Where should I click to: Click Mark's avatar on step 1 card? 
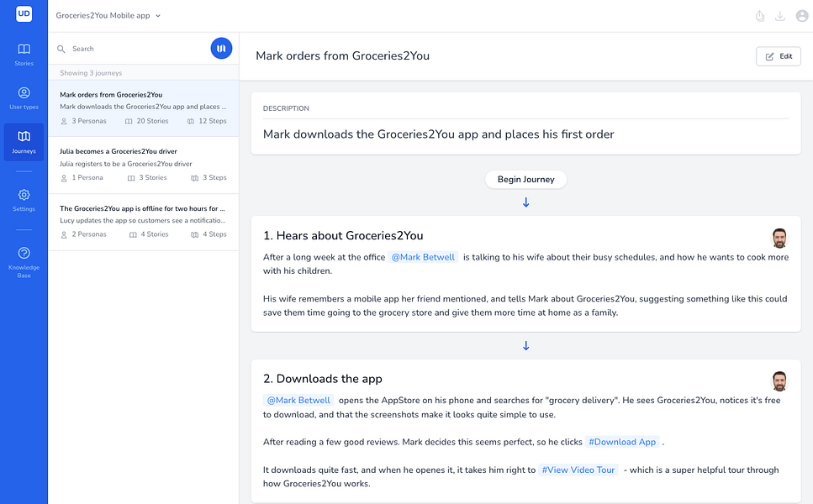click(779, 239)
